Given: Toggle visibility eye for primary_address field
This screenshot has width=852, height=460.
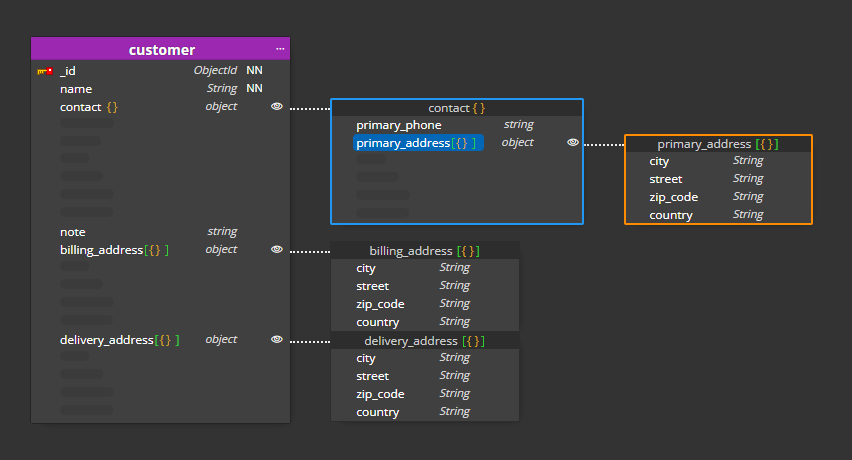Looking at the screenshot, I should click(573, 142).
